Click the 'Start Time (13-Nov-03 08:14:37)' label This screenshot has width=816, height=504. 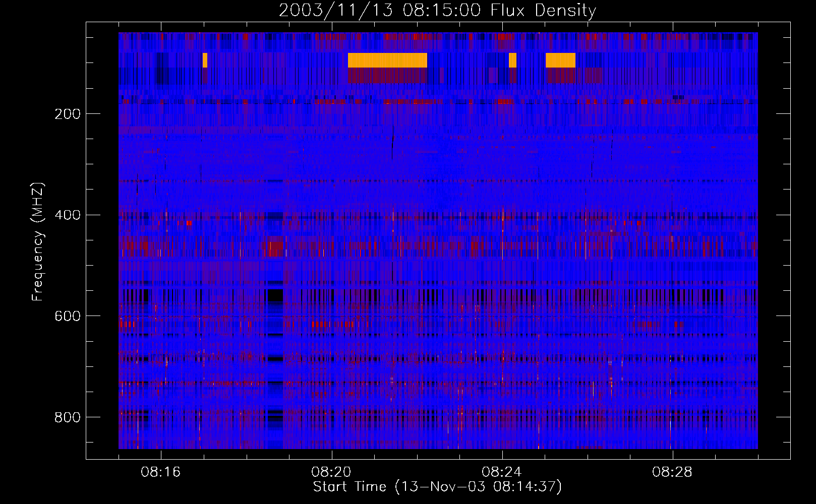tap(437, 487)
